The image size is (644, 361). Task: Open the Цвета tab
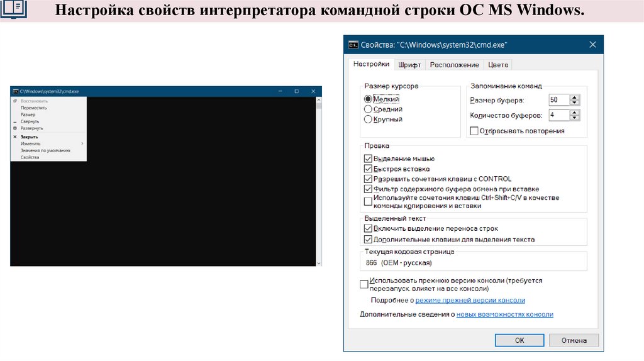[x=498, y=65]
